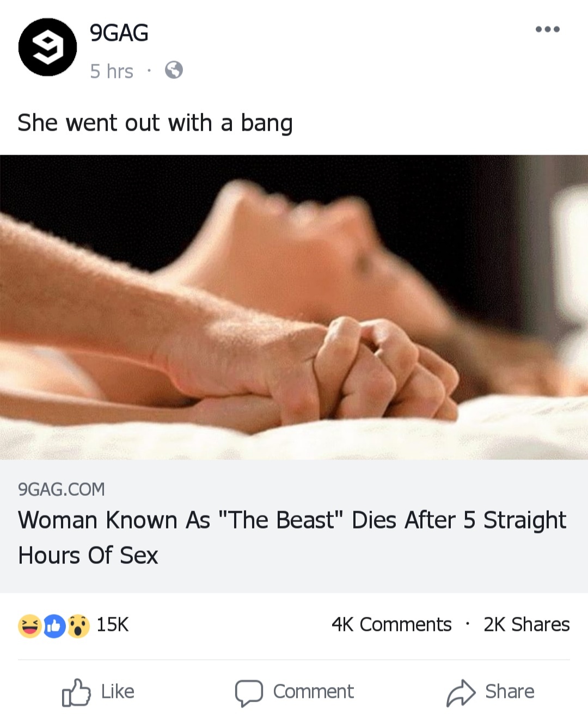Image resolution: width=588 pixels, height=725 pixels.
Task: Open the article preview image
Action: pyautogui.click(x=294, y=308)
